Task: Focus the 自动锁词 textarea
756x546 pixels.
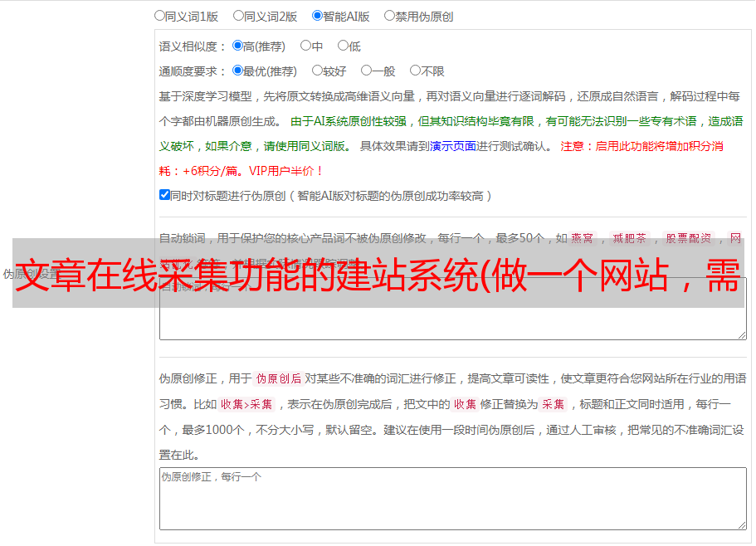Action: 453,309
